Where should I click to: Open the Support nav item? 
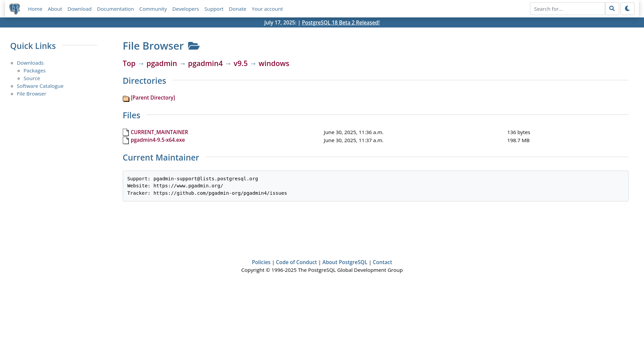pos(214,9)
